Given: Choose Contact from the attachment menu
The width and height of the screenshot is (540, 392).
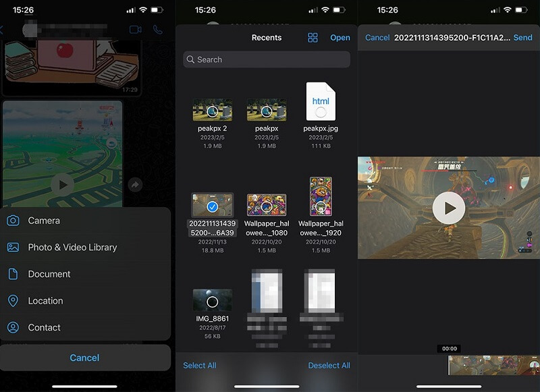Looking at the screenshot, I should coord(85,327).
